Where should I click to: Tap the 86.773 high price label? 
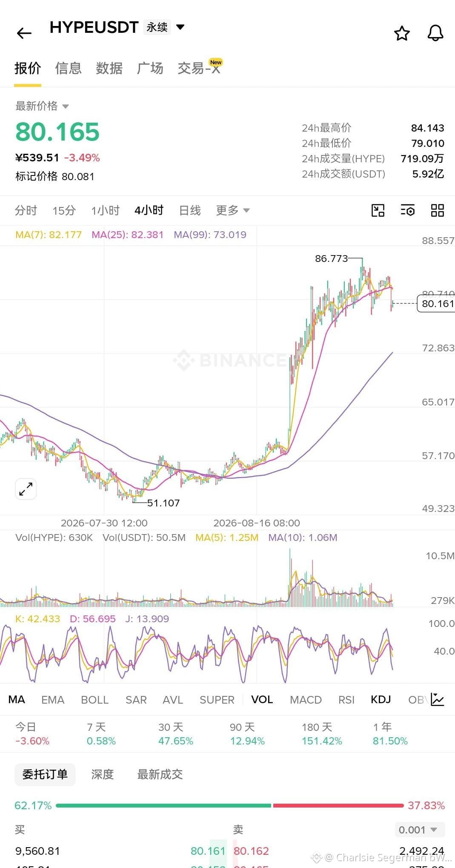331,259
